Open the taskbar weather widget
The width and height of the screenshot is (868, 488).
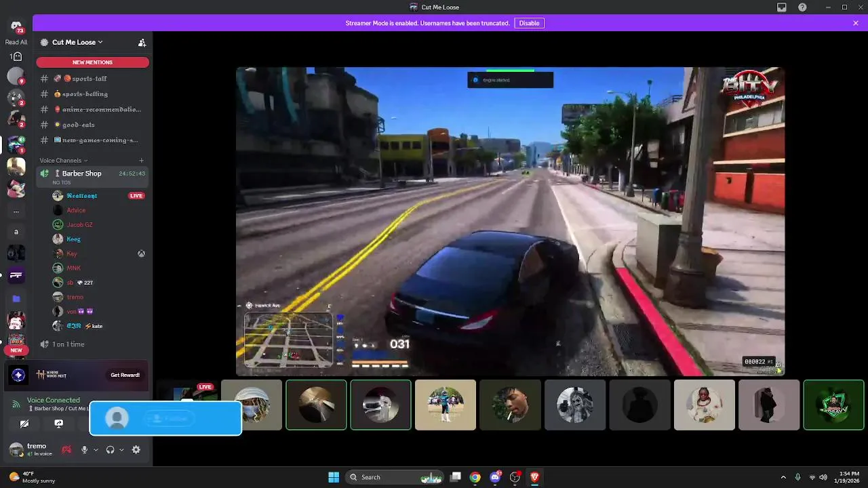point(32,477)
